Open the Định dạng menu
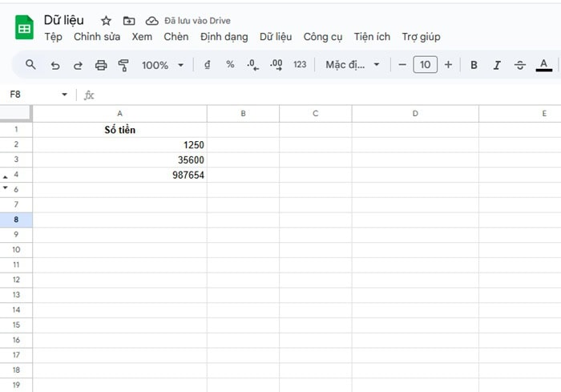This screenshot has height=392, width=561. tap(224, 37)
